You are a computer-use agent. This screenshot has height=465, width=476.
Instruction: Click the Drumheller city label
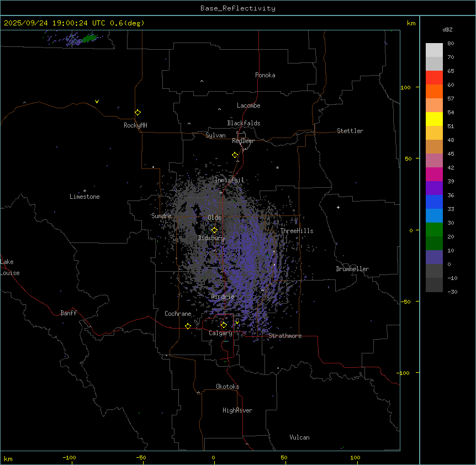pyautogui.click(x=352, y=269)
